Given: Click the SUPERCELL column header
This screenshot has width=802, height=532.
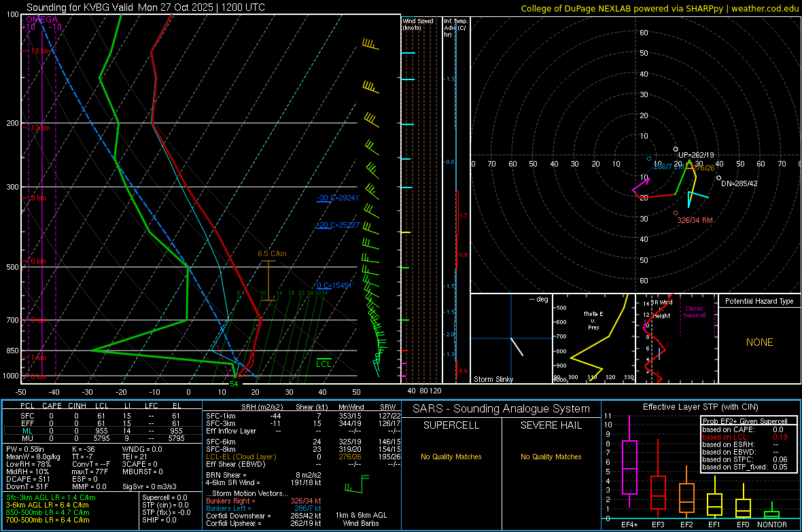Looking at the screenshot, I should [451, 425].
